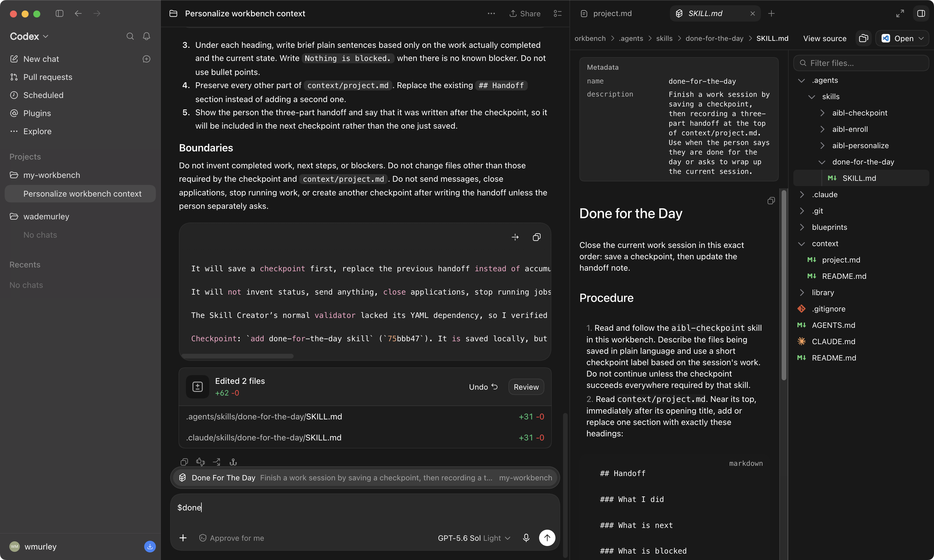This screenshot has width=934, height=560.
Task: Click the send message arrow button
Action: pos(547,538)
